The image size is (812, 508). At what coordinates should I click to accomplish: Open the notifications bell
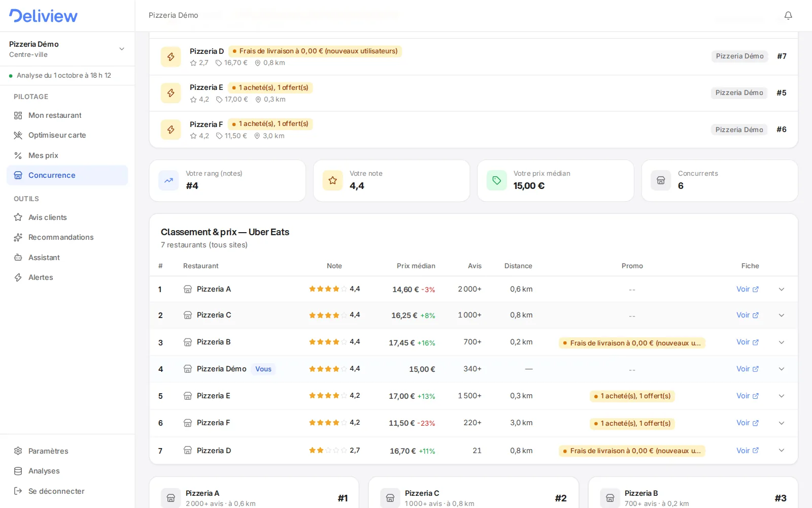pyautogui.click(x=788, y=16)
